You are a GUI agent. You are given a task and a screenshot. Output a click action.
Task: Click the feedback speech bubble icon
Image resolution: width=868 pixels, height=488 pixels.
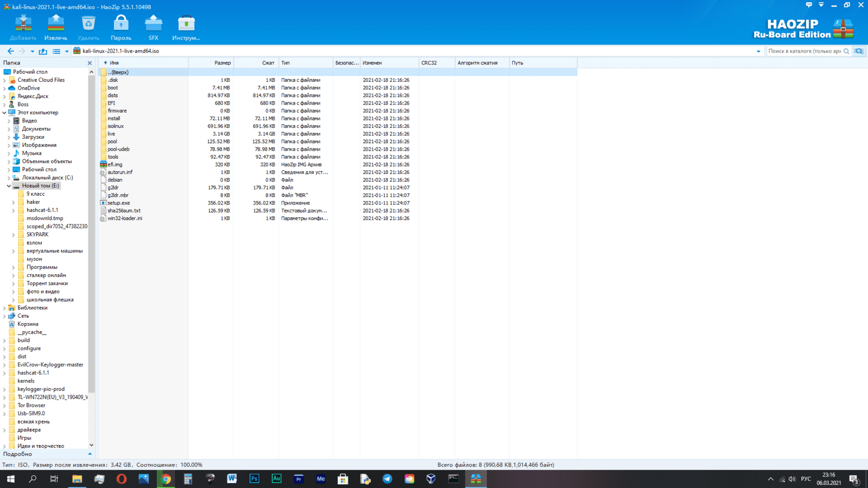point(809,5)
